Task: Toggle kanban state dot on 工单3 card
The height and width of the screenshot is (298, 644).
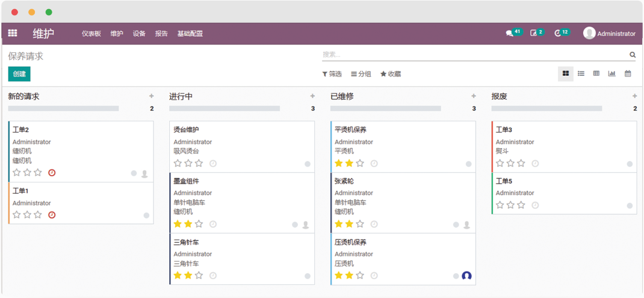Action: point(630,164)
